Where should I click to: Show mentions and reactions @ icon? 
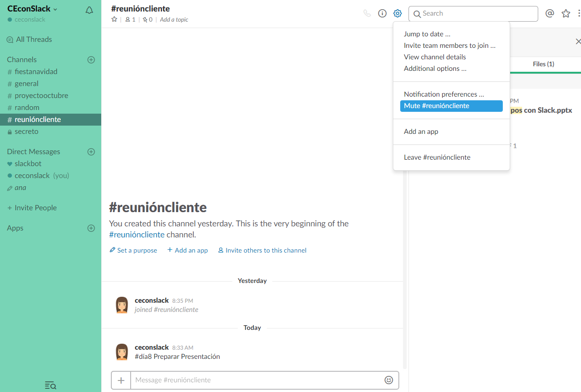550,13
